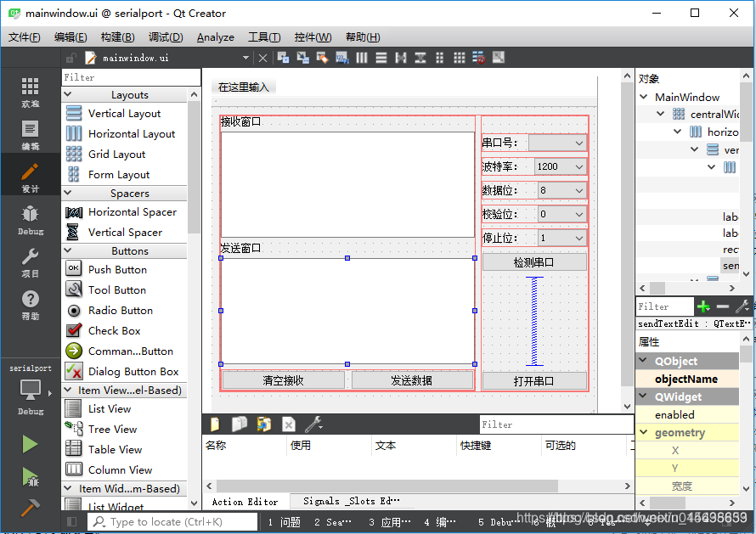Apply Lay Out Vertically toolbar icon
This screenshot has height=534, width=756.
(381, 58)
